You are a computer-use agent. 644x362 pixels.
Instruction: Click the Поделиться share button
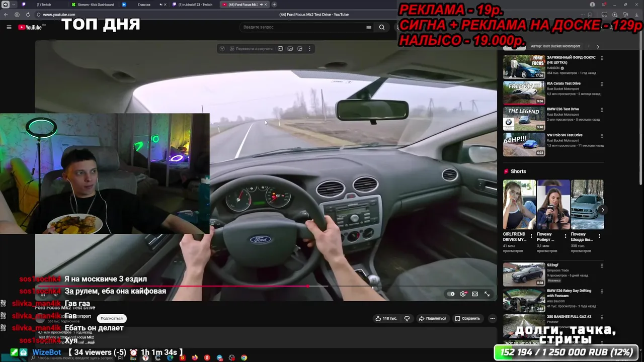pos(433,318)
